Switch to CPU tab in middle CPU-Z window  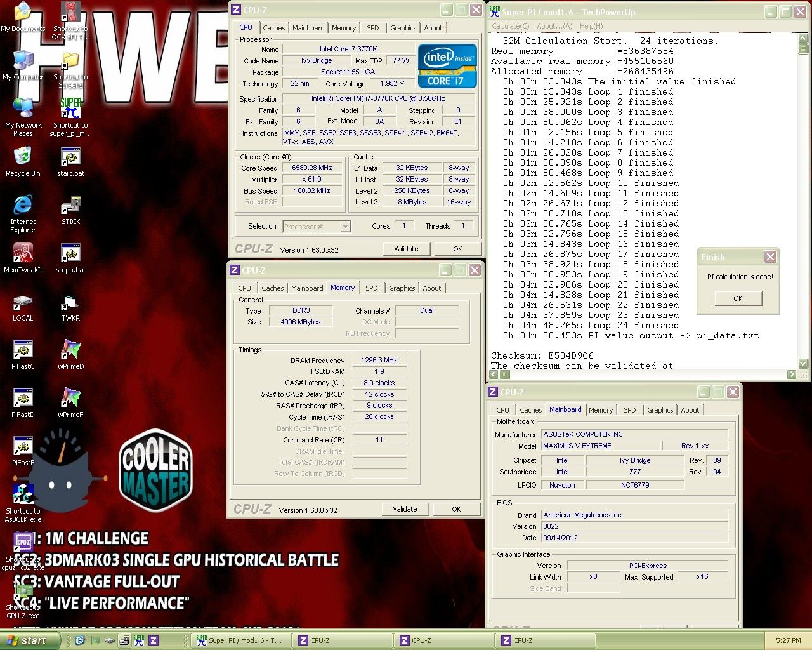245,288
